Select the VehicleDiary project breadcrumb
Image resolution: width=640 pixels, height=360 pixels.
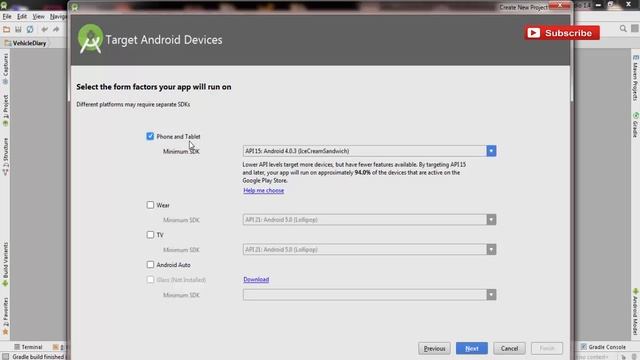click(x=26, y=43)
